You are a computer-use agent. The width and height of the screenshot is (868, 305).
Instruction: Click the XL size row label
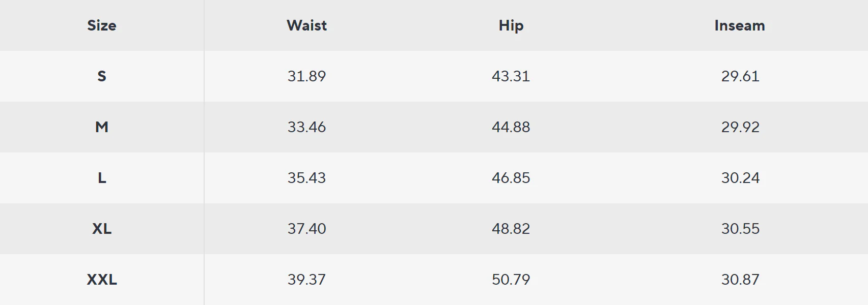tap(102, 229)
